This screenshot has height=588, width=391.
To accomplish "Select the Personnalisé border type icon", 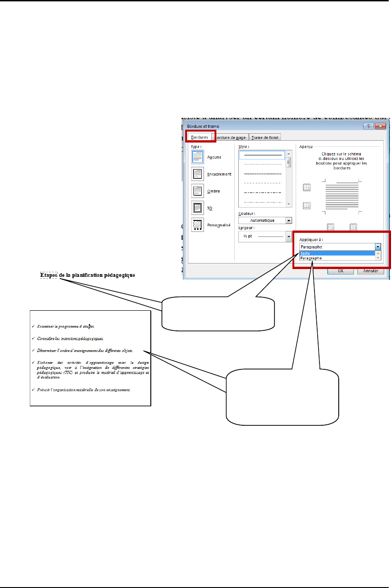I will click(198, 225).
